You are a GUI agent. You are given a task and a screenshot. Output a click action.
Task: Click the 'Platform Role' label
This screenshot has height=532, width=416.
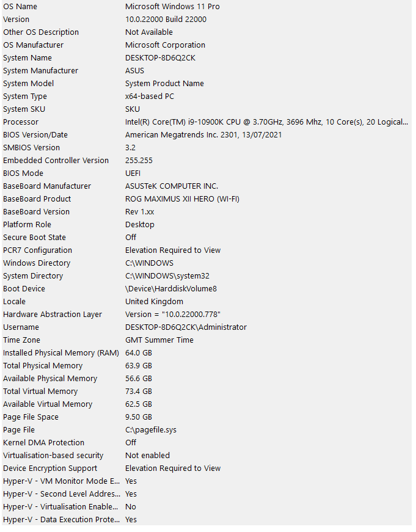pyautogui.click(x=27, y=225)
